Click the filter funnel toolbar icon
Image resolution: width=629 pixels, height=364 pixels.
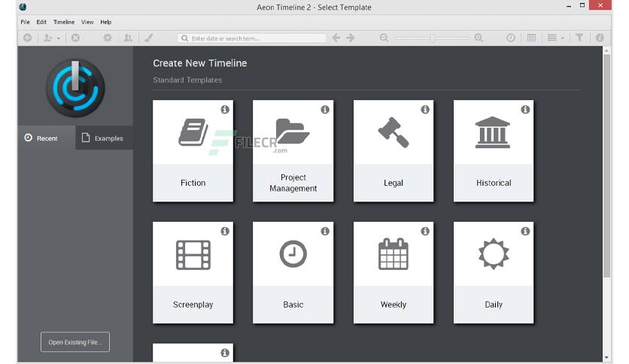[x=579, y=38]
